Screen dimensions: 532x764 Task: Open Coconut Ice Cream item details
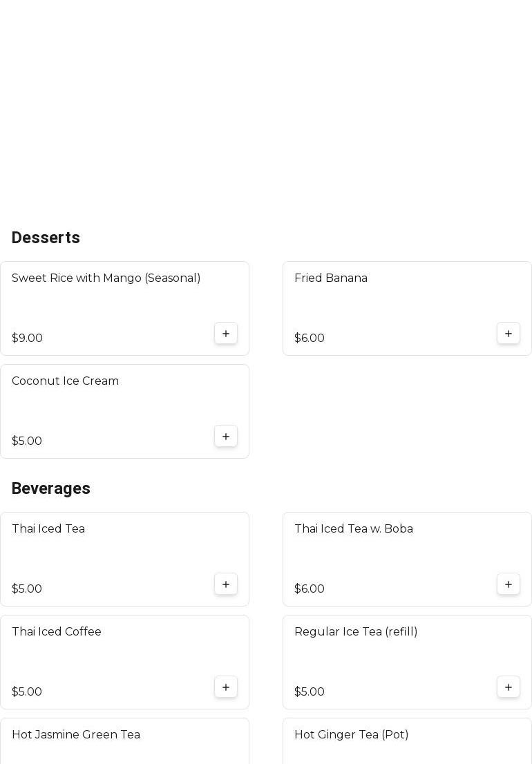tap(65, 381)
